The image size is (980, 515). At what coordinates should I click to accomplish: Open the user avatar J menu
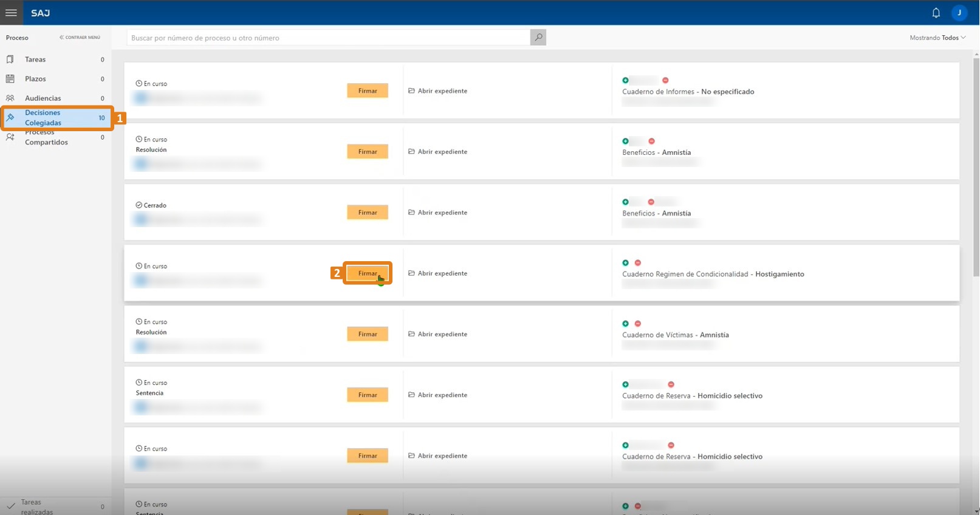pyautogui.click(x=959, y=13)
